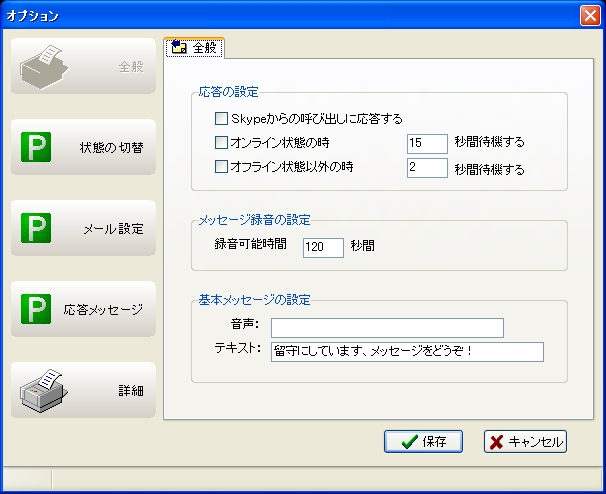This screenshot has width=606, height=494.
Task: Click the オプション window title text
Action: tap(32, 16)
